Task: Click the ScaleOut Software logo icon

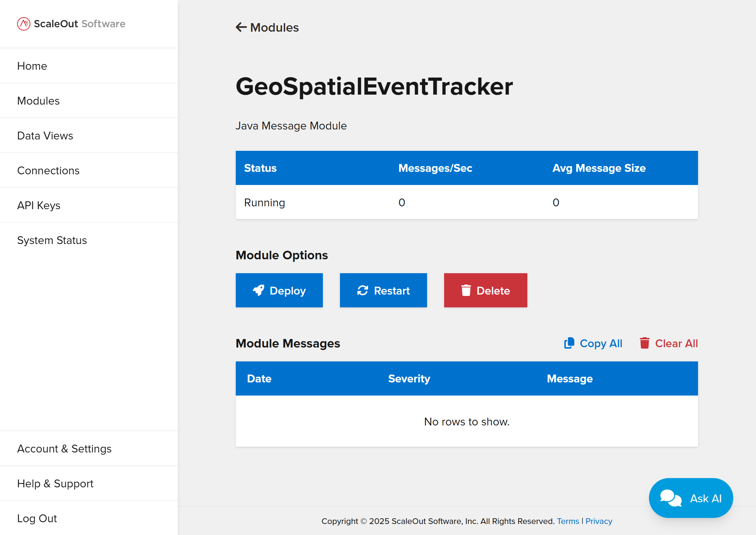Action: point(23,24)
